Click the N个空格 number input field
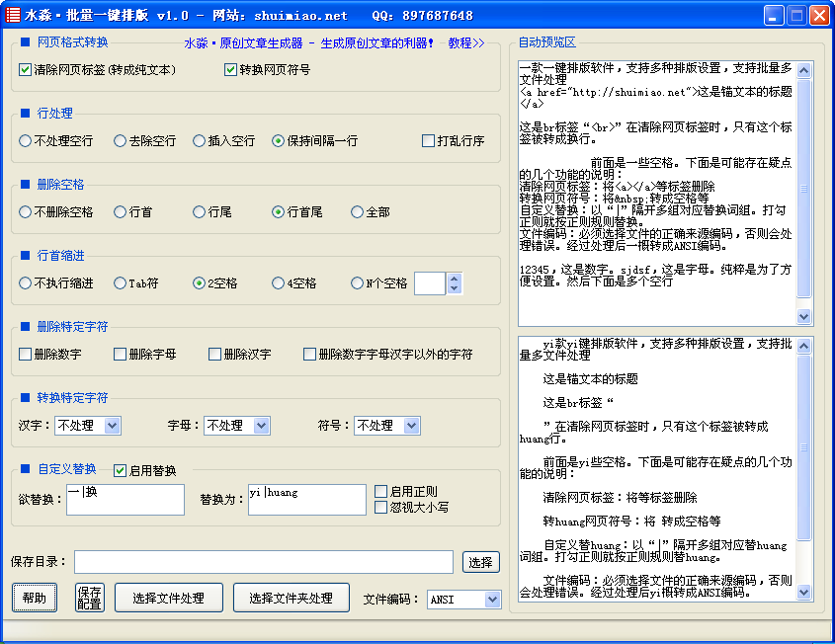 430,283
